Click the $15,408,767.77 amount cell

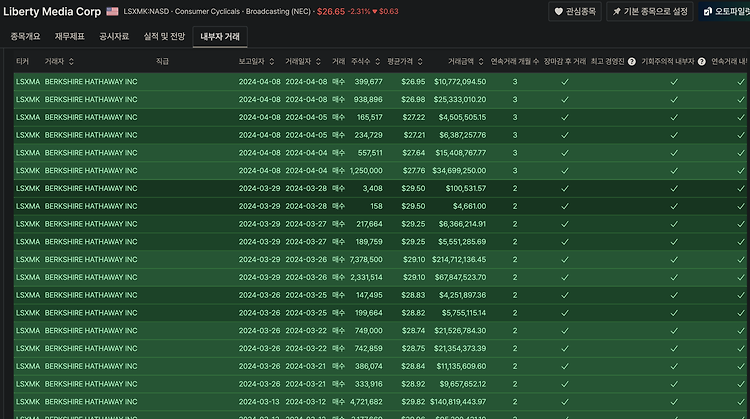point(461,153)
